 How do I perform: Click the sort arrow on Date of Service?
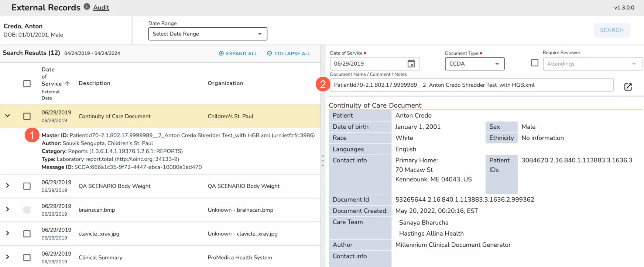click(67, 84)
